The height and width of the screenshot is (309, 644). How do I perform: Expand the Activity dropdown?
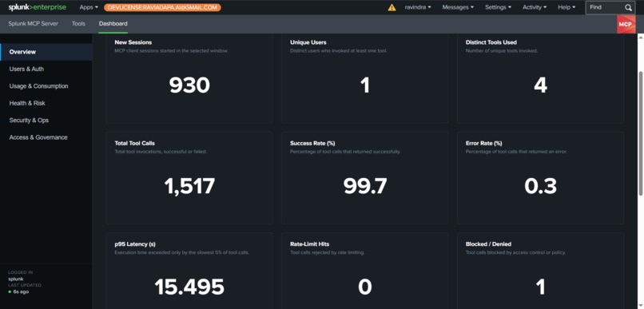(535, 7)
